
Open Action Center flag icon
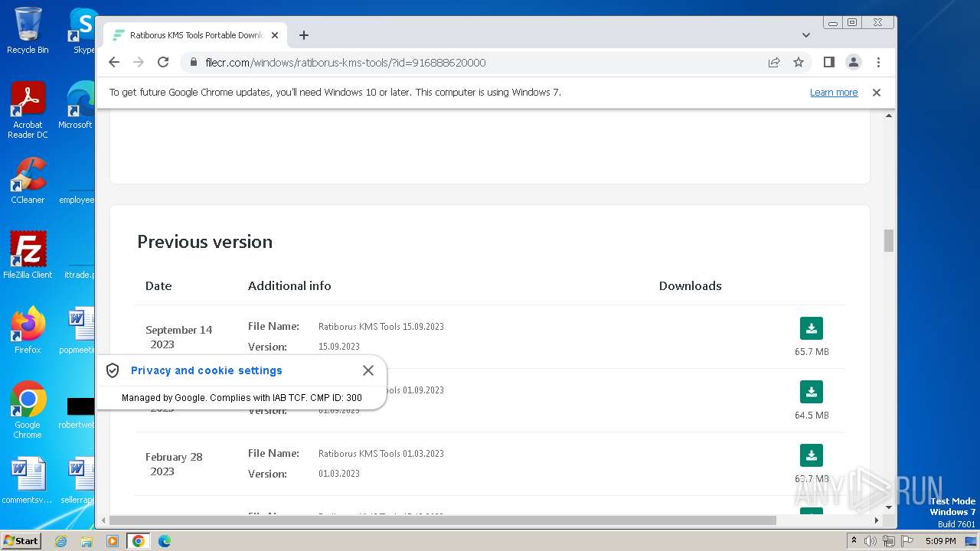[907, 541]
